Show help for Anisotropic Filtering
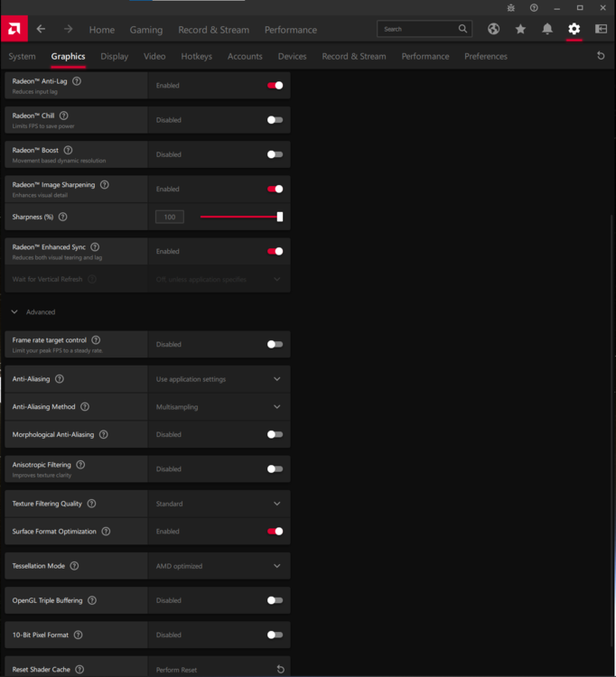The image size is (616, 677). click(80, 465)
